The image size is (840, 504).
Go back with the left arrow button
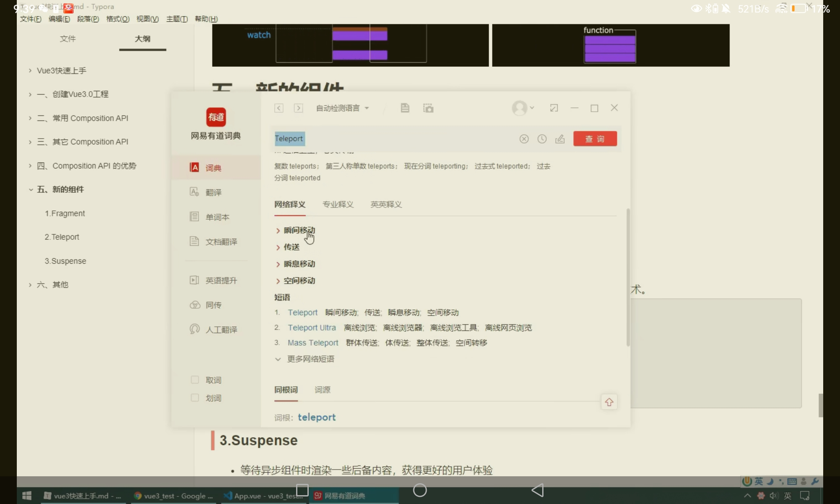click(279, 108)
